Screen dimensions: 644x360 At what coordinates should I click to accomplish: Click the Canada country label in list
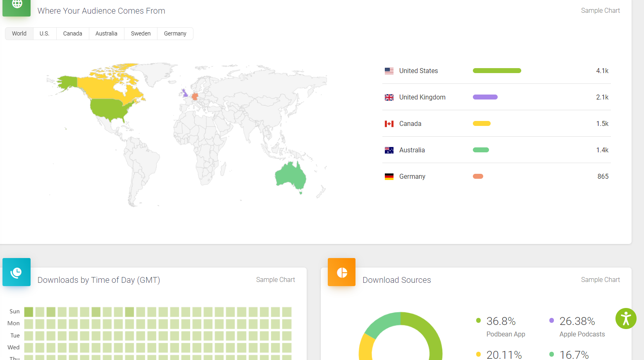tap(410, 123)
